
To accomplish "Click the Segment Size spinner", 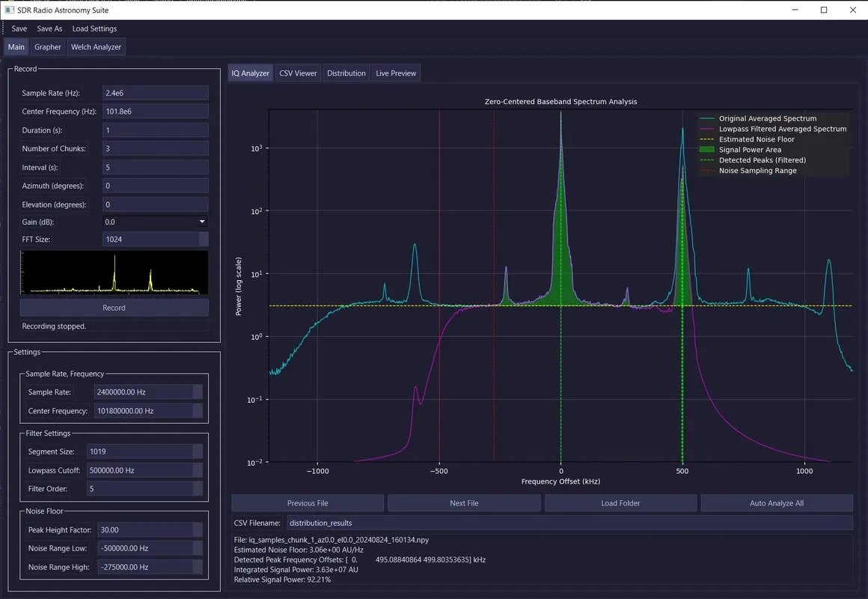I will [198, 451].
